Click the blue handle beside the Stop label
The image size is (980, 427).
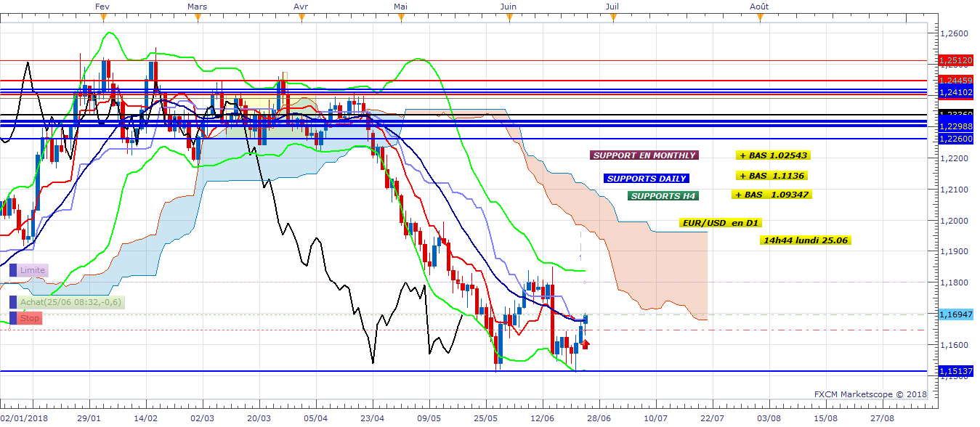[x=13, y=319]
